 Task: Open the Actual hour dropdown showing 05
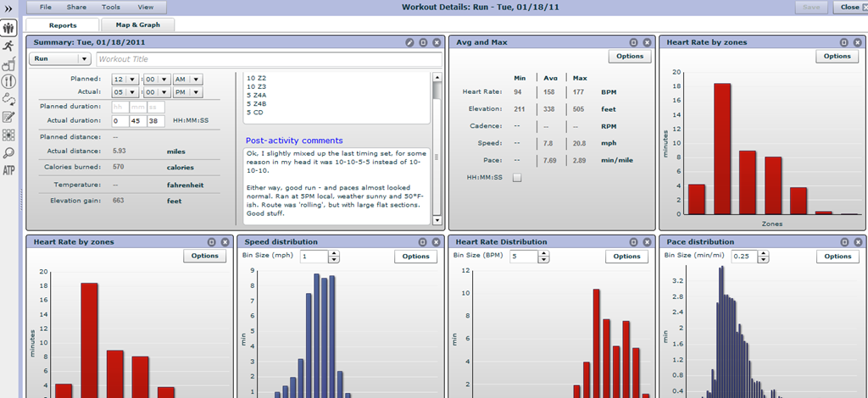(x=125, y=92)
